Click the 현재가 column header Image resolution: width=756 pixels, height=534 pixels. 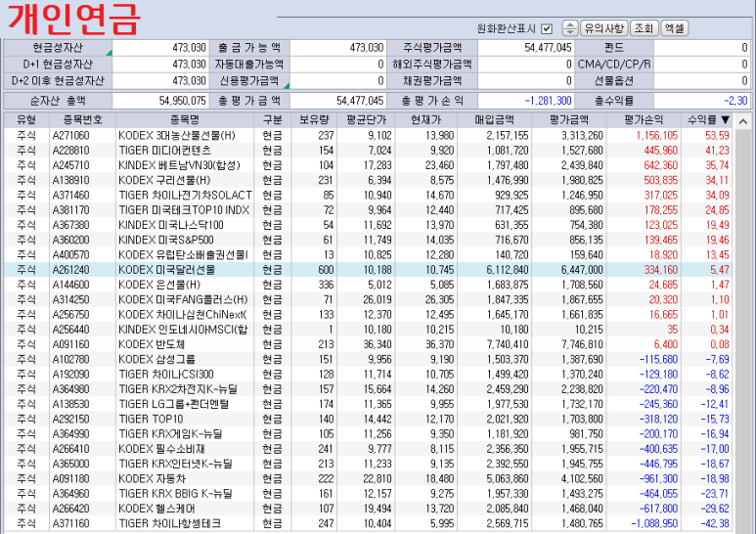coord(425,119)
